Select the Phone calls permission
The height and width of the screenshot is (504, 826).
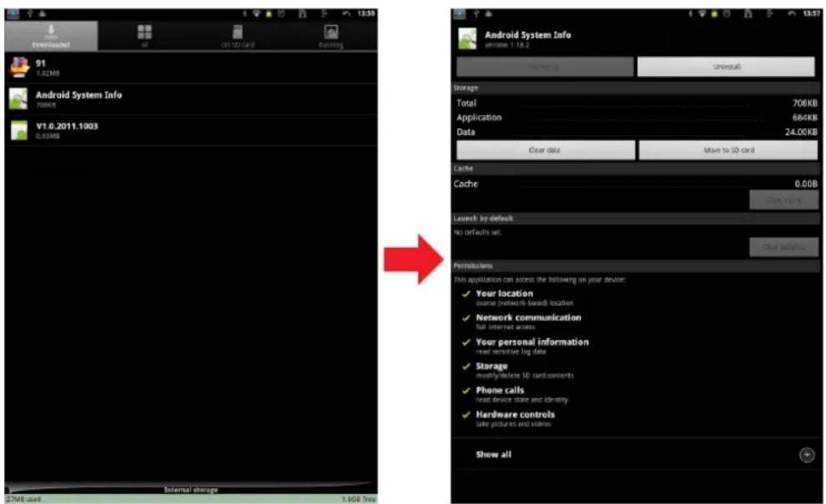521,395
